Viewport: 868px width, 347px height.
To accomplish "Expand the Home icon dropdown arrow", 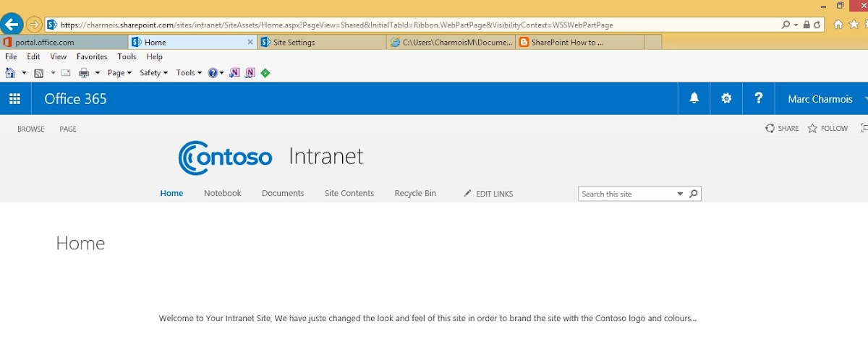I will (x=24, y=73).
